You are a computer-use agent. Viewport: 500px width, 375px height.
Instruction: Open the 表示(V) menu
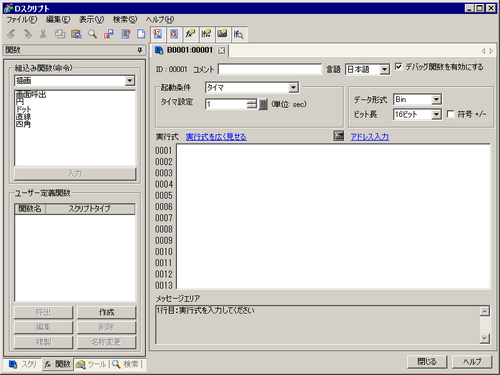pos(92,20)
